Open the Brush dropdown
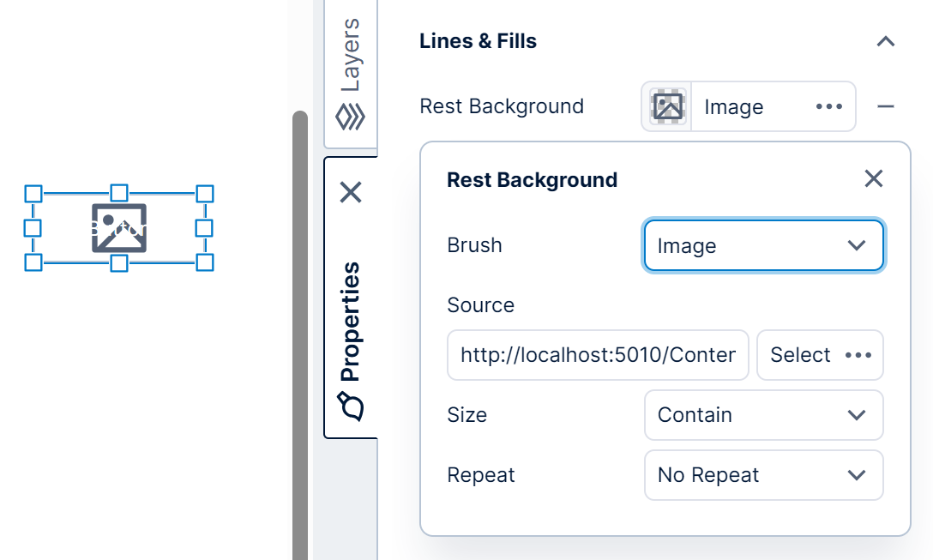Screen dimensions: 933x560 tap(763, 245)
